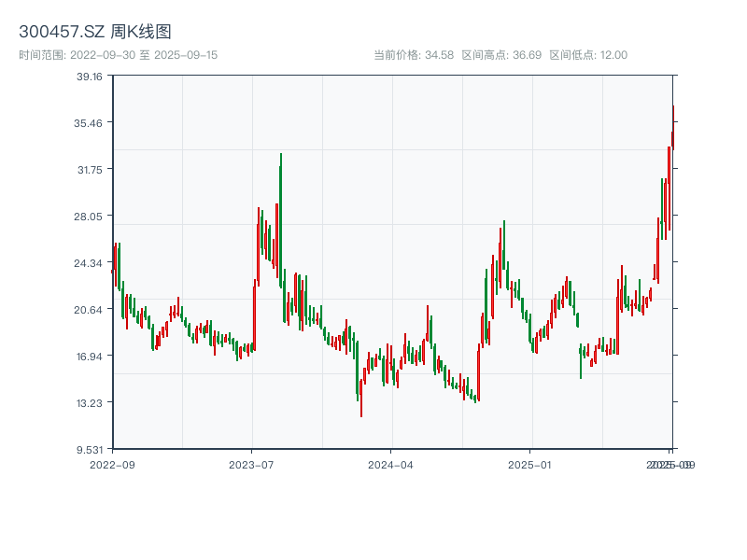Click the x-axis label 2023-07
Image resolution: width=747 pixels, height=560 pixels.
coord(251,465)
